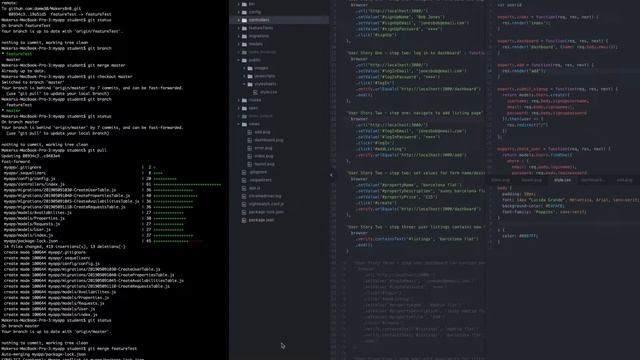Open app.js from the file tree
The image size is (640, 360).
click(254, 188)
